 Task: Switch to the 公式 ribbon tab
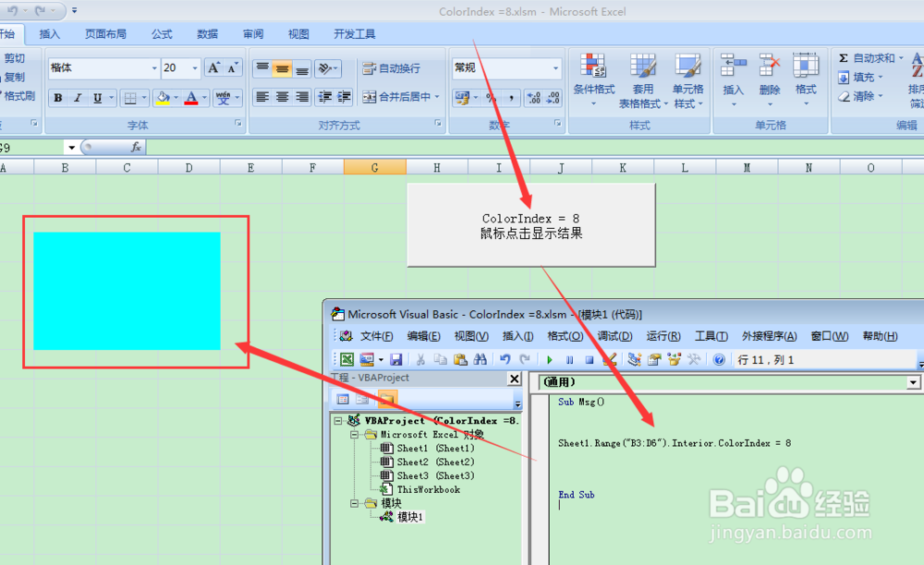tap(162, 34)
